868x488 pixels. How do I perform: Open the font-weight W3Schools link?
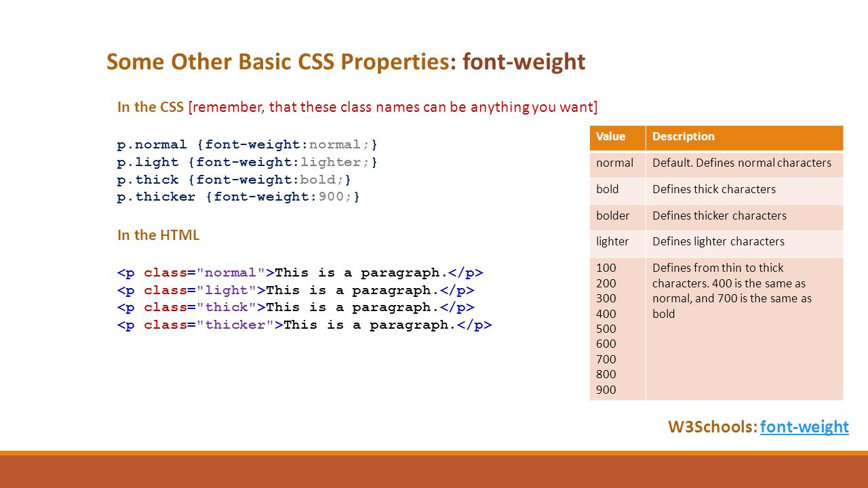click(x=804, y=426)
